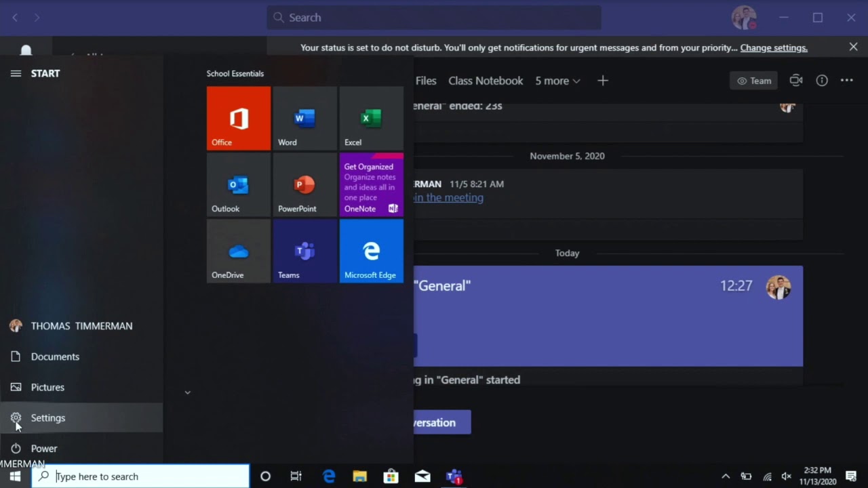
Task: Open the OneDrive tile
Action: coord(239,251)
